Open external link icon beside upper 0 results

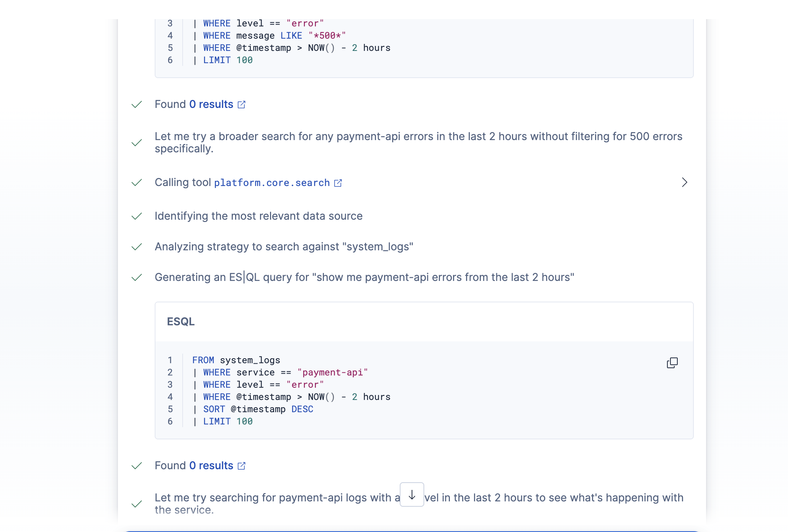[x=242, y=104]
